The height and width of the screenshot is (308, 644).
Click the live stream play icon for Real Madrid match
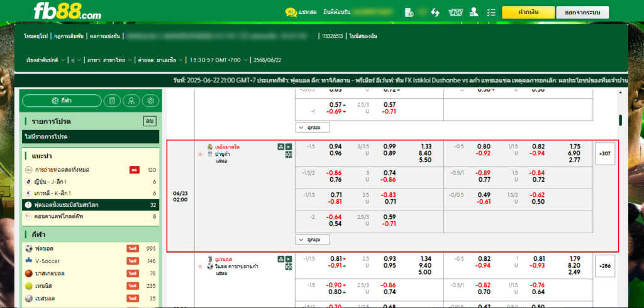click(x=289, y=146)
